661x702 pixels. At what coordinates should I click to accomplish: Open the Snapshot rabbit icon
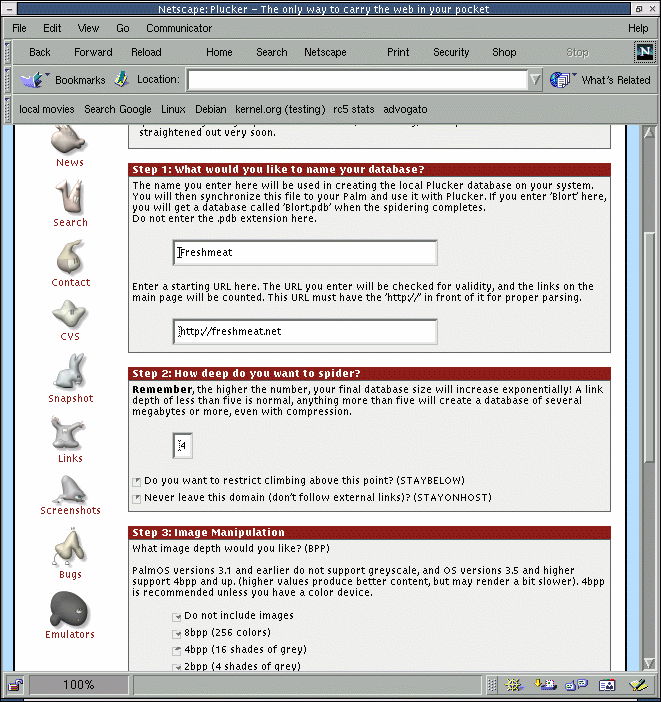click(70, 371)
